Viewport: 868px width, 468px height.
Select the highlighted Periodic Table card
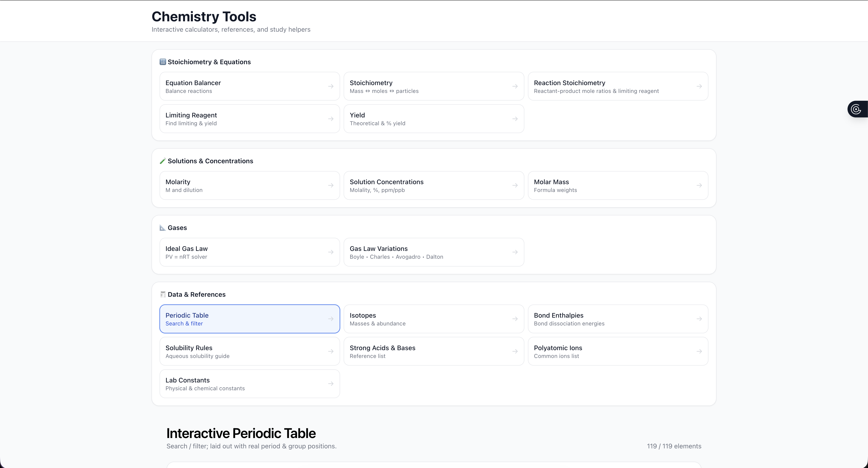pos(249,319)
